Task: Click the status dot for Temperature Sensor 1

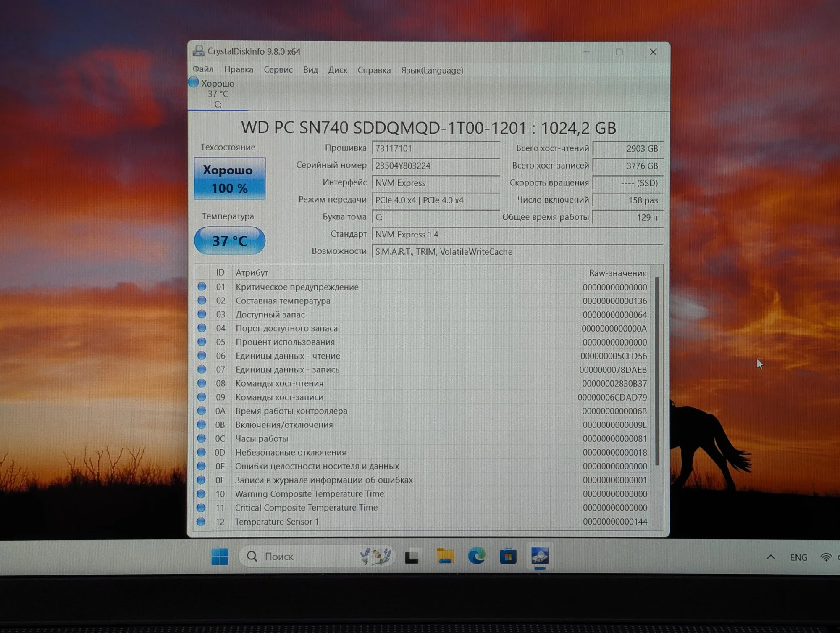Action: pyautogui.click(x=201, y=521)
